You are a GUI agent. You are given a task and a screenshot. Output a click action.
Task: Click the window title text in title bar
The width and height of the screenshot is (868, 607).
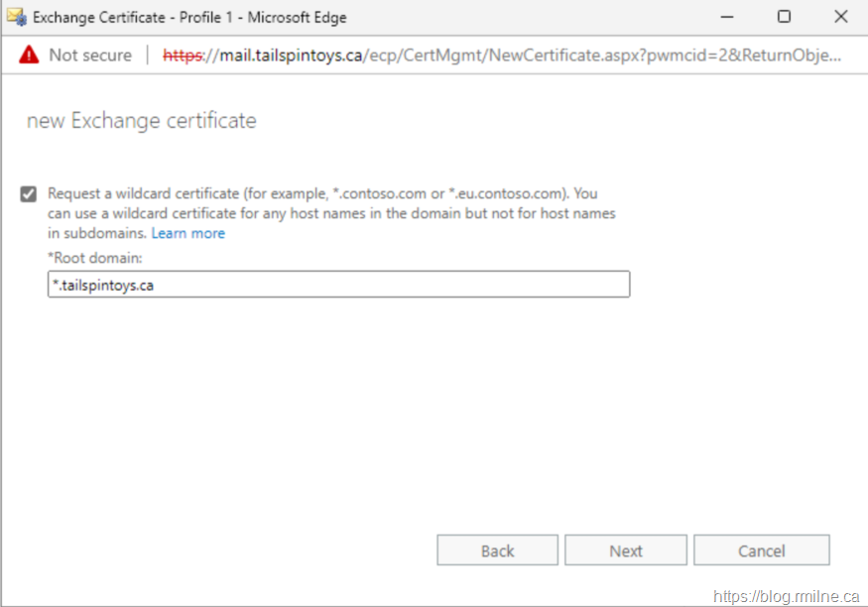[x=189, y=17]
